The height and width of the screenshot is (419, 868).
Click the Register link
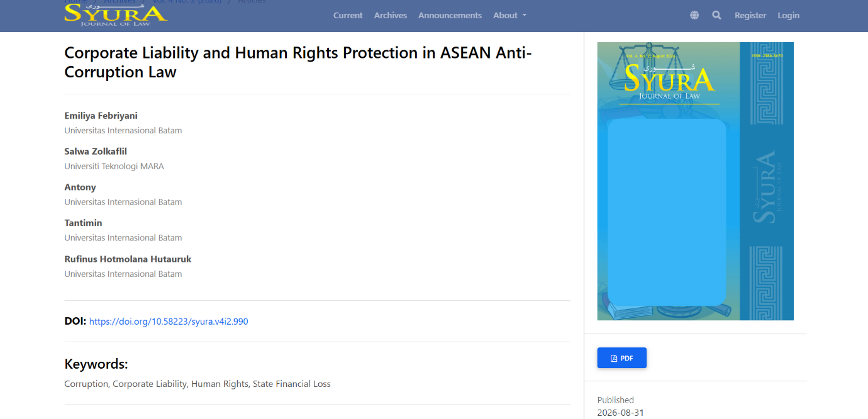point(750,15)
